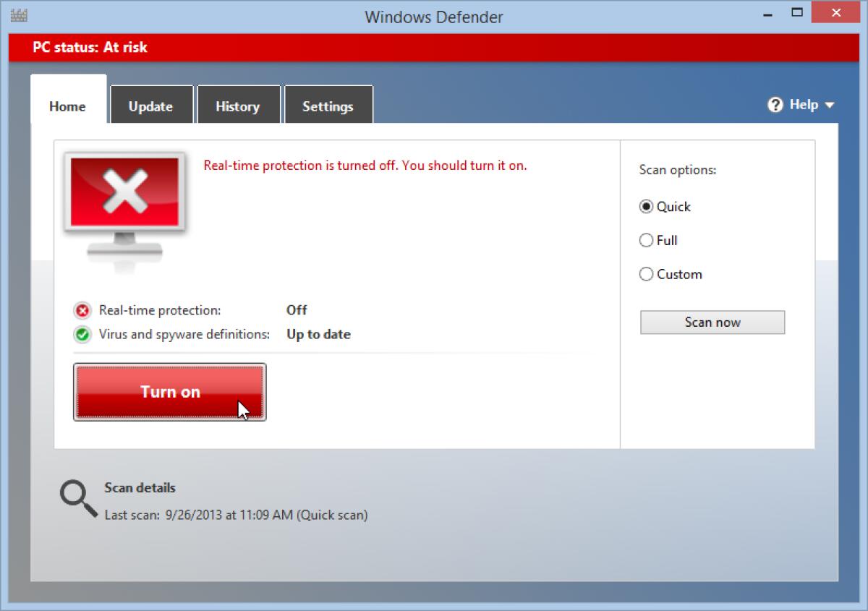This screenshot has height=611, width=868.
Task: Click the Scan details label
Action: click(139, 487)
